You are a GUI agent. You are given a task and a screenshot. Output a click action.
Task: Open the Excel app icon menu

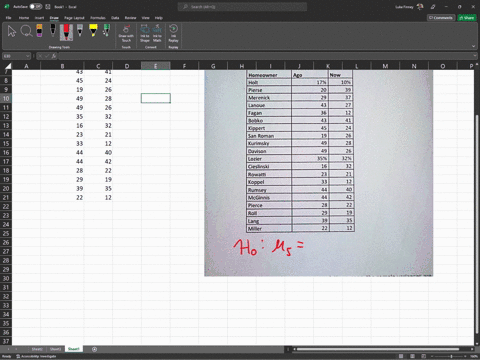click(x=7, y=7)
